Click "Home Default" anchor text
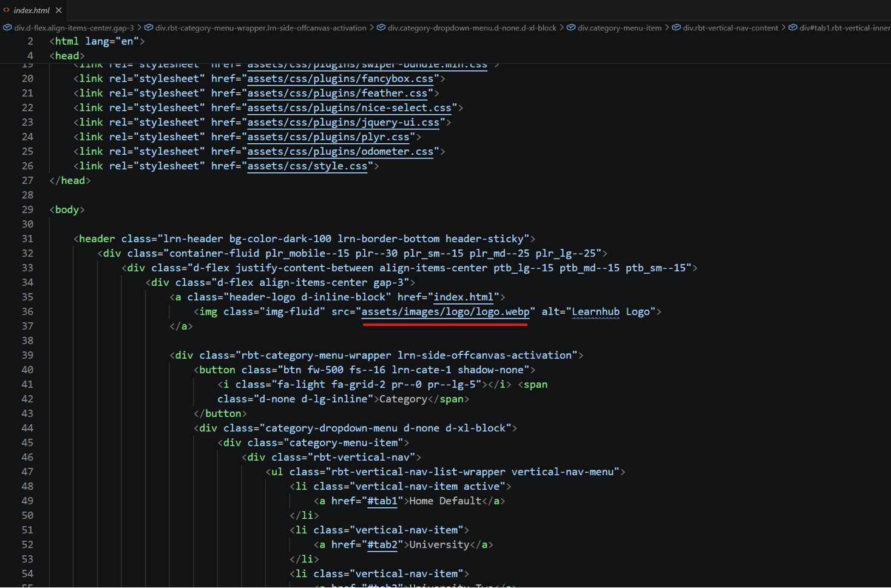This screenshot has height=588, width=891. 445,501
